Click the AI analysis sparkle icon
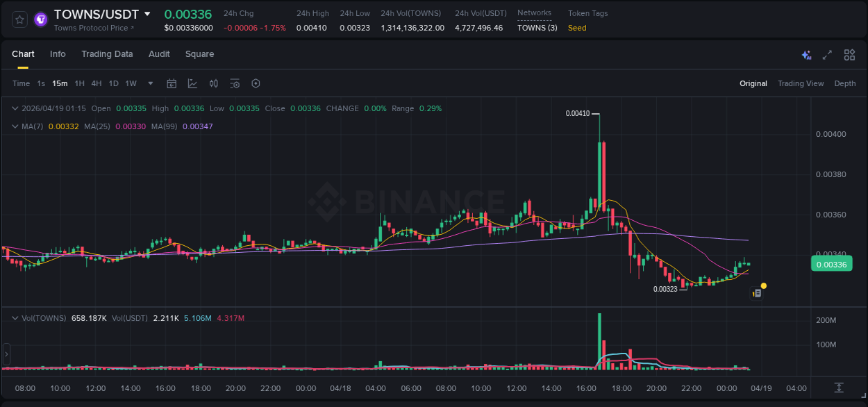 pyautogui.click(x=806, y=54)
